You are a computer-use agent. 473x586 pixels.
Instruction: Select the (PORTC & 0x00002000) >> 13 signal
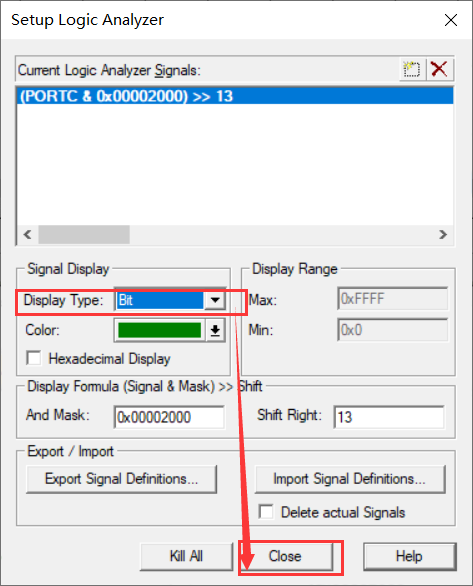click(235, 96)
